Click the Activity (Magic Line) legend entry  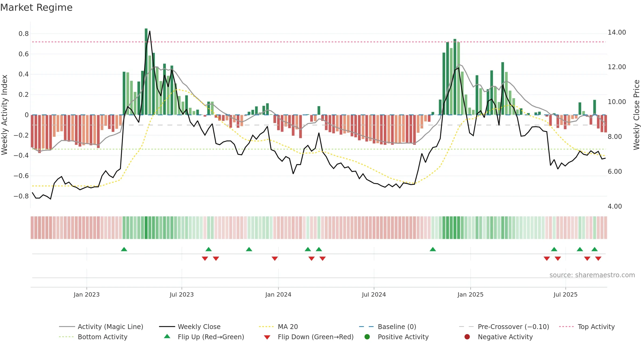(101, 327)
